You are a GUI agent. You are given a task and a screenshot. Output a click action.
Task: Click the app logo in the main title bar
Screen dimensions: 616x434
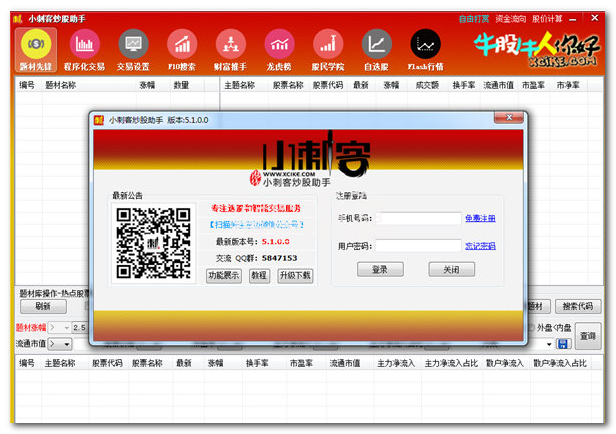18,18
